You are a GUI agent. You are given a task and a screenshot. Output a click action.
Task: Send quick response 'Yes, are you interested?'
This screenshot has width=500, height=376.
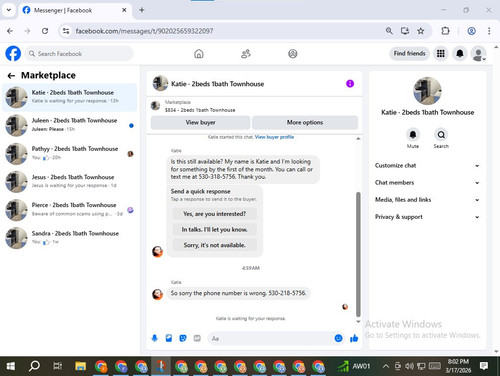[x=214, y=214]
